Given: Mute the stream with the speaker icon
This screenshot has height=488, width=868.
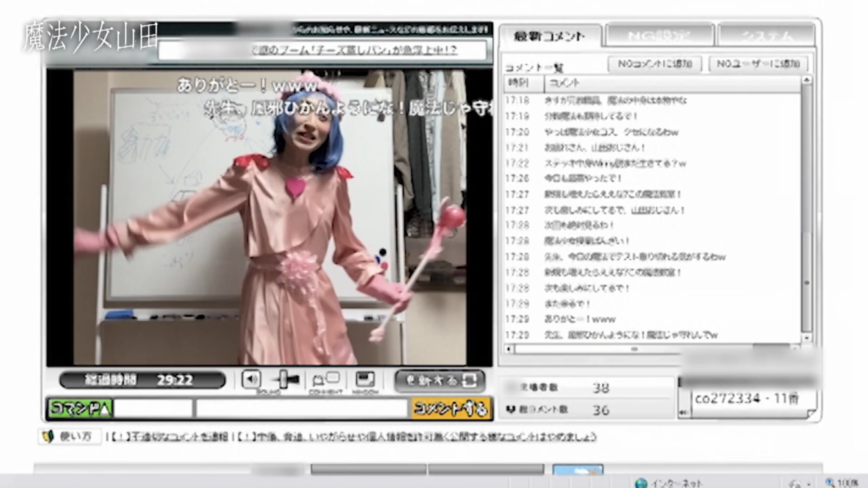Looking at the screenshot, I should [x=251, y=379].
